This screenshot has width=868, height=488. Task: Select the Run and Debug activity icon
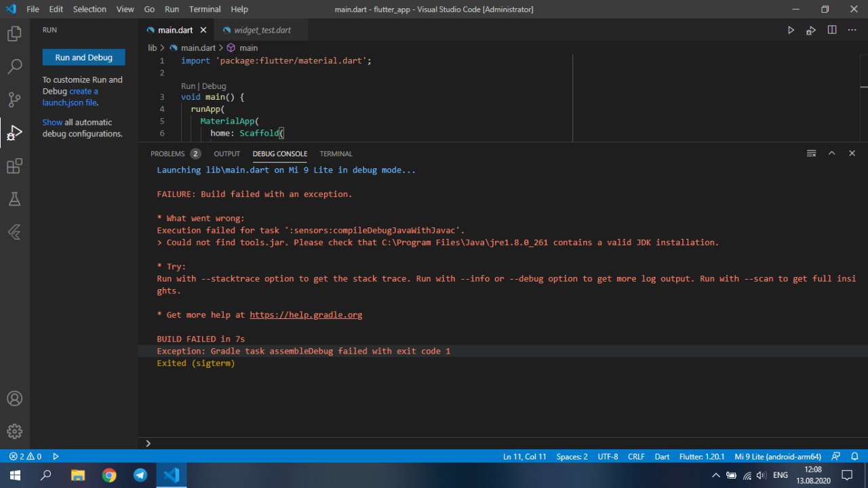(14, 133)
